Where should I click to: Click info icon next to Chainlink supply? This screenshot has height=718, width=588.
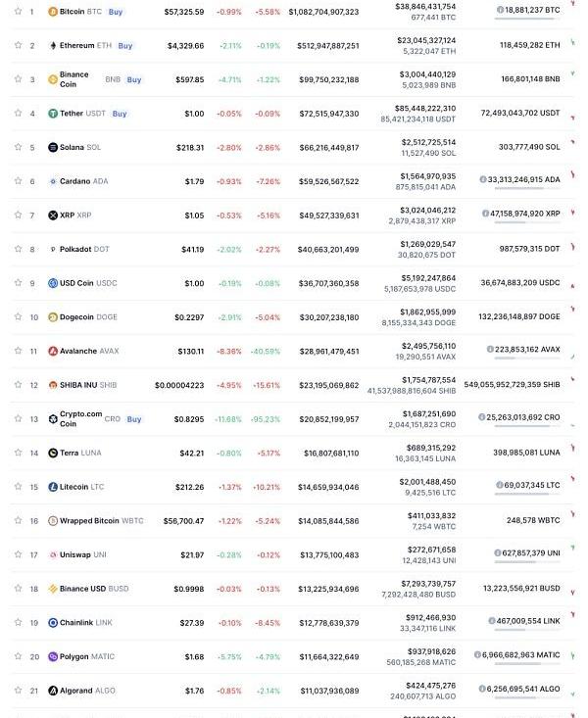[491, 621]
